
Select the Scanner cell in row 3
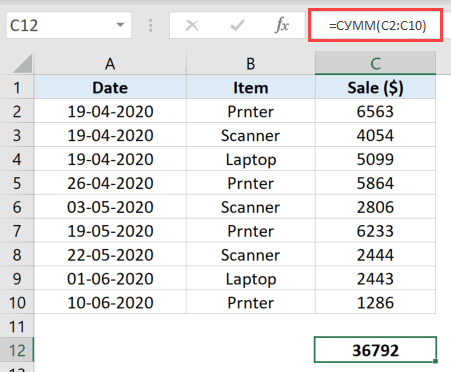(251, 135)
